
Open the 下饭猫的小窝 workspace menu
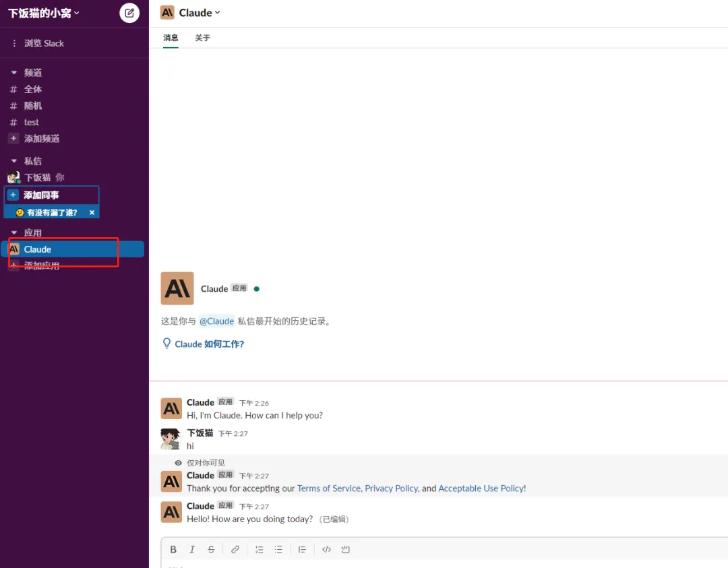click(x=44, y=13)
